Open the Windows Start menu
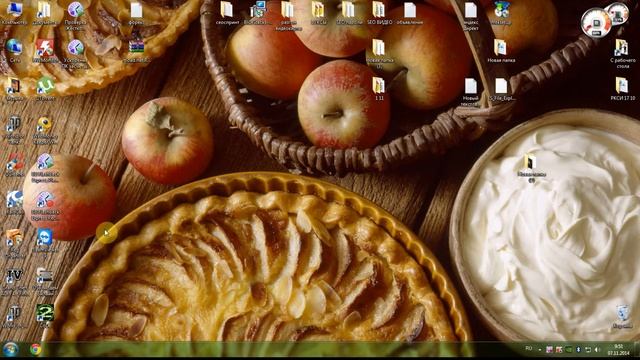Viewport: 640px width, 360px height. pyautogui.click(x=11, y=349)
